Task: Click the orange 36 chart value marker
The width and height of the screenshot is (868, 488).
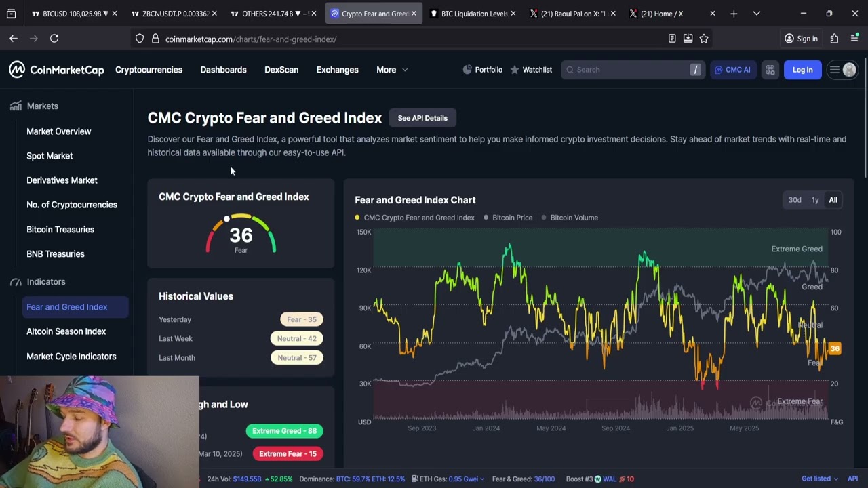Action: click(834, 348)
